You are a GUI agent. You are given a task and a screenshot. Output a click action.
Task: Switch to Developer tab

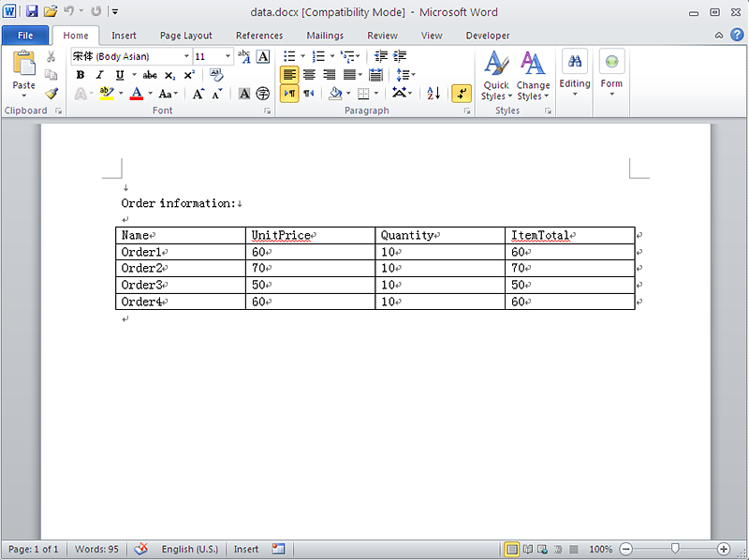(x=487, y=36)
